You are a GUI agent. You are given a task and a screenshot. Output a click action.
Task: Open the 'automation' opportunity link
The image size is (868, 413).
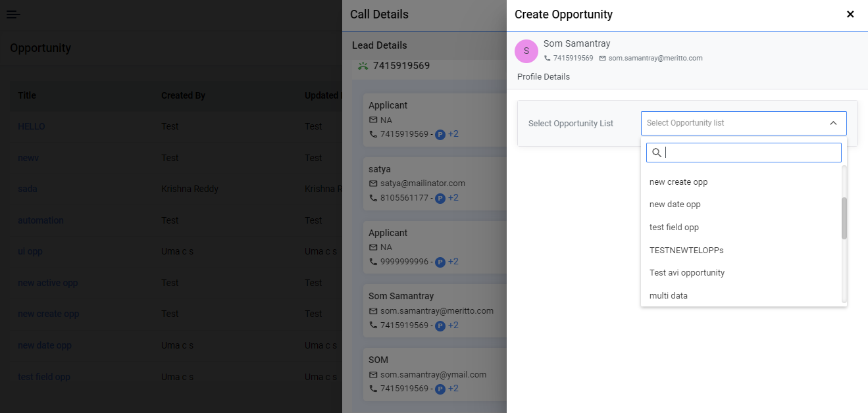point(41,220)
